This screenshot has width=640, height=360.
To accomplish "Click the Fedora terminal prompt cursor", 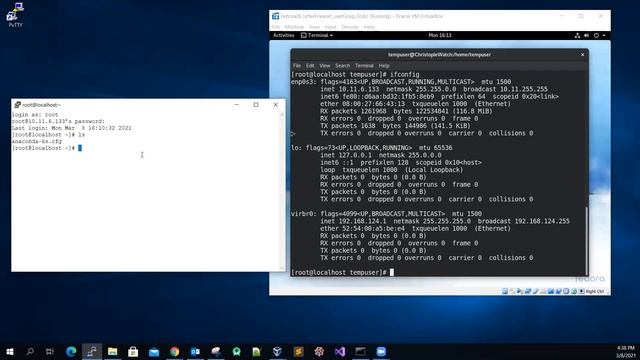I will pyautogui.click(x=392, y=272).
